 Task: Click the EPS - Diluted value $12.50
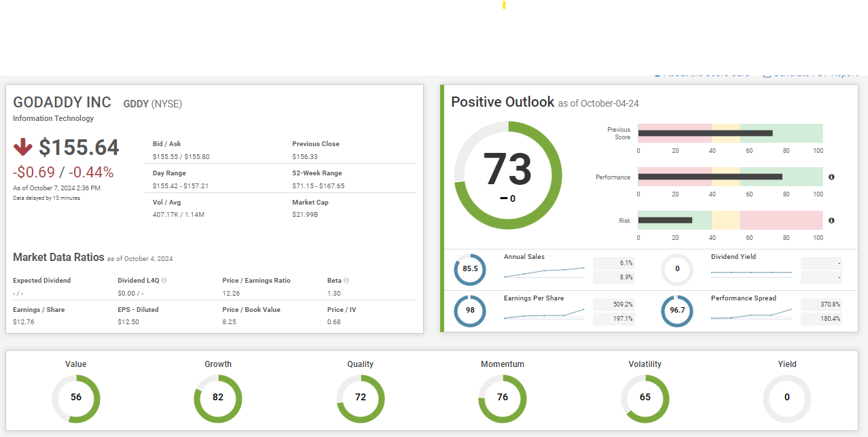(128, 321)
